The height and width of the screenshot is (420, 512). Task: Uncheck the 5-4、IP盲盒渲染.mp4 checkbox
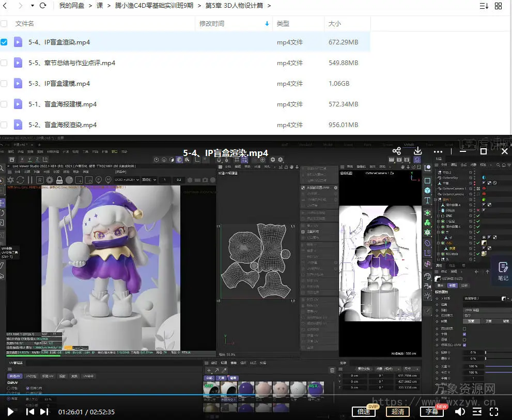pyautogui.click(x=4, y=42)
